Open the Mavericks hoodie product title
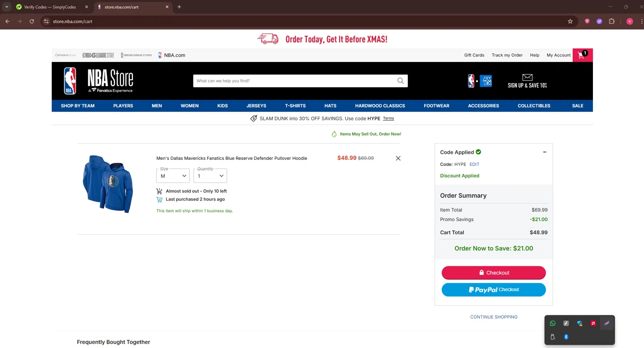Image resolution: width=644 pixels, height=348 pixels. (x=232, y=158)
